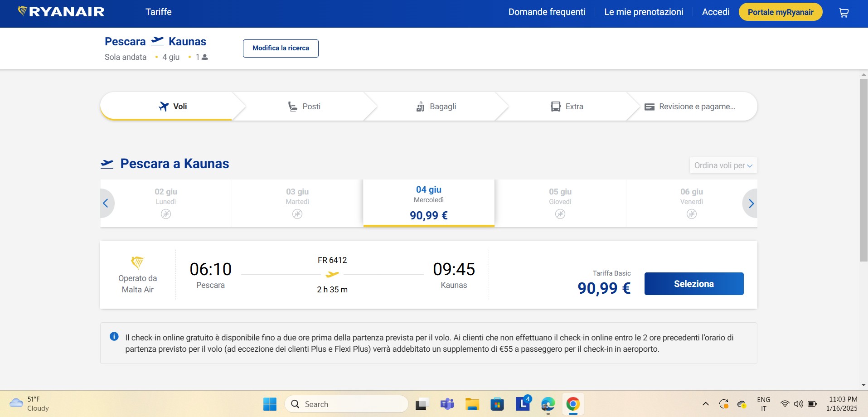Click the OneDrive cloud tray icon
The width and height of the screenshot is (868, 417).
point(742,404)
